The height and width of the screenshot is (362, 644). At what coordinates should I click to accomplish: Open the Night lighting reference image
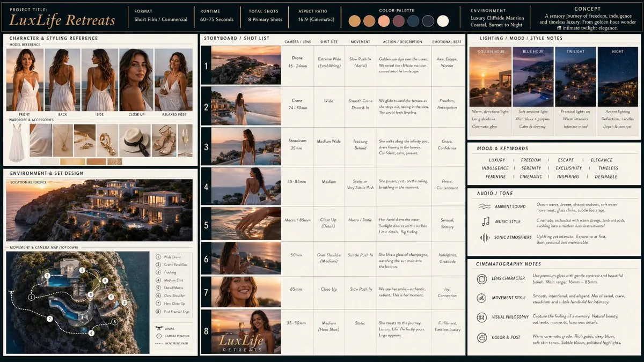click(x=618, y=77)
